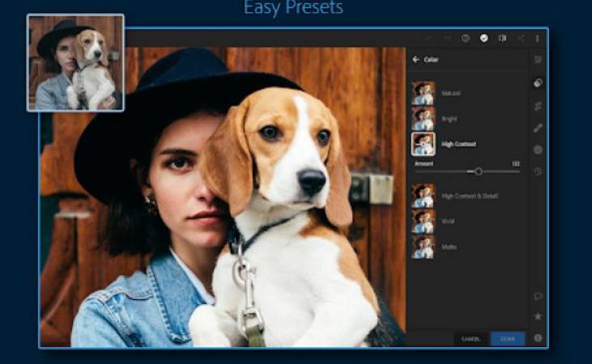Click the cloud sync status icon
The height and width of the screenshot is (364, 592).
(484, 38)
